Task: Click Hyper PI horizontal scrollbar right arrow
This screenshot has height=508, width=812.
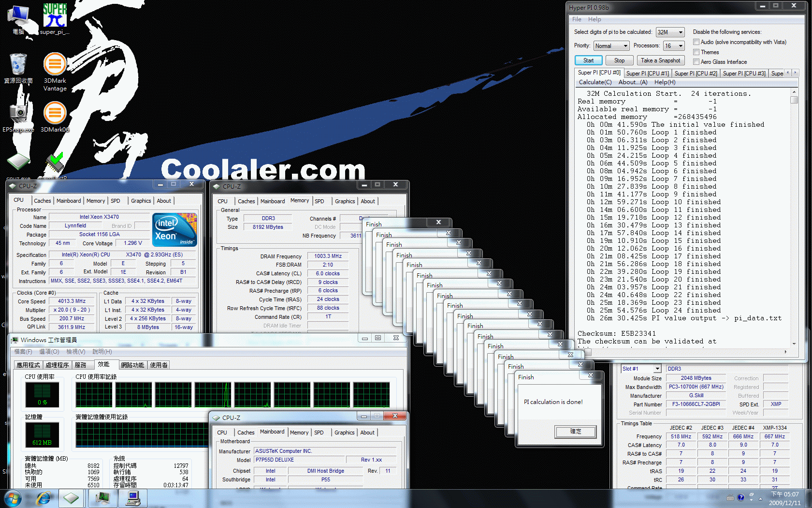Action: [x=786, y=352]
